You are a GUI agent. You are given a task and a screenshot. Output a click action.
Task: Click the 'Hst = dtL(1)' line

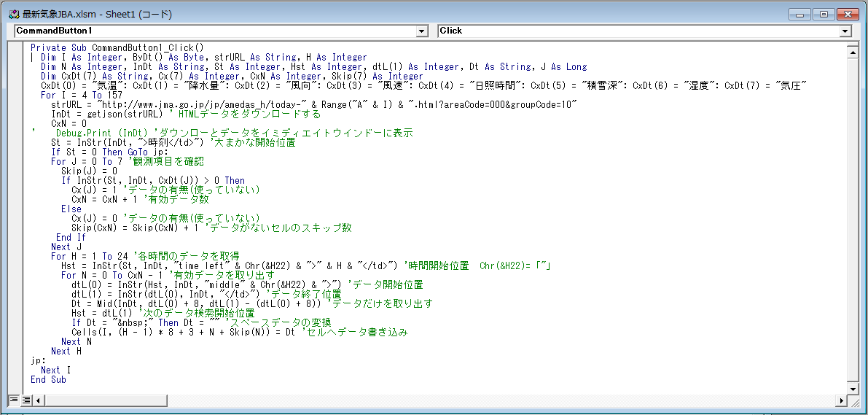[163, 312]
